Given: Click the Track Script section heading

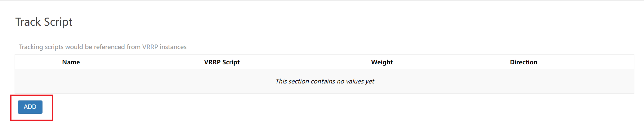Looking at the screenshot, I should point(44,22).
